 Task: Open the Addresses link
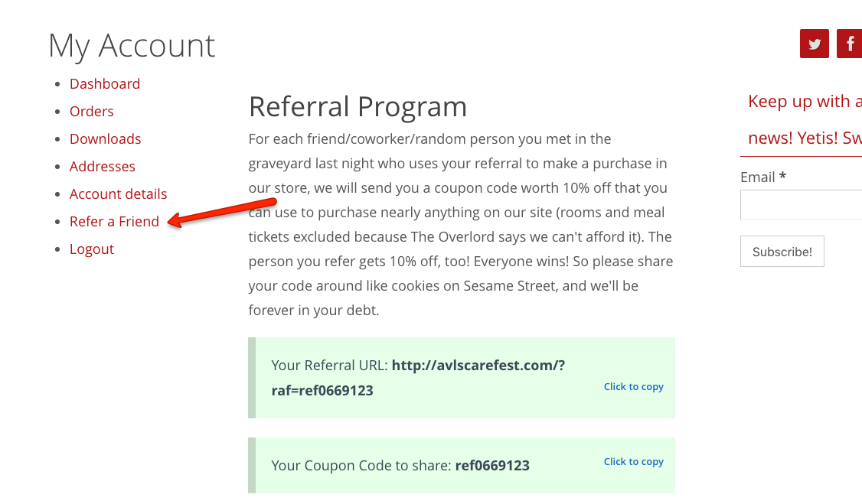point(103,166)
